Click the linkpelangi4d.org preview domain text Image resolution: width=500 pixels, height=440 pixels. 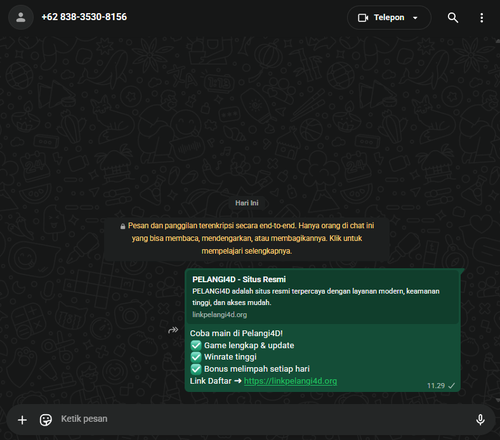219,315
